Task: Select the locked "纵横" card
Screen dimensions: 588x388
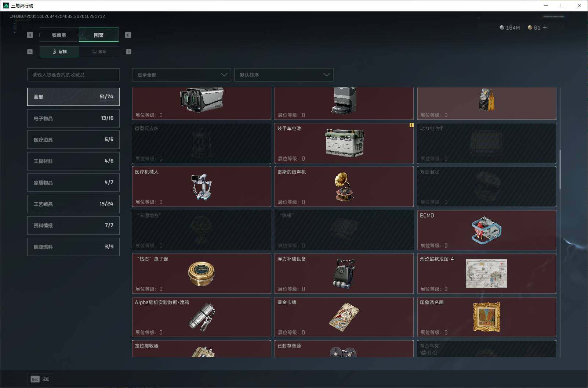Action: click(x=344, y=230)
